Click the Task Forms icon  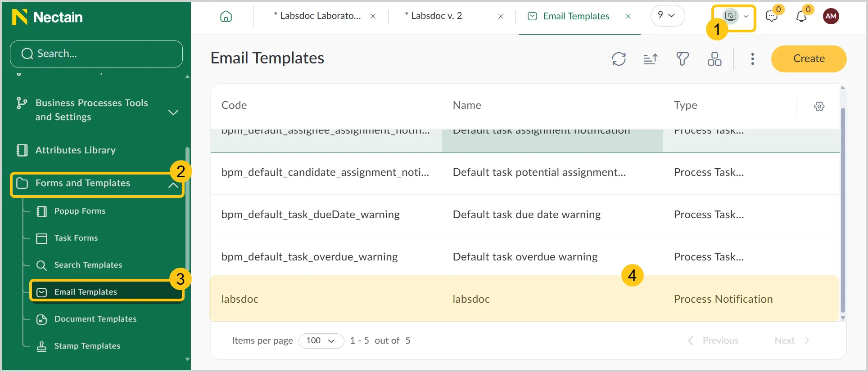click(x=41, y=238)
